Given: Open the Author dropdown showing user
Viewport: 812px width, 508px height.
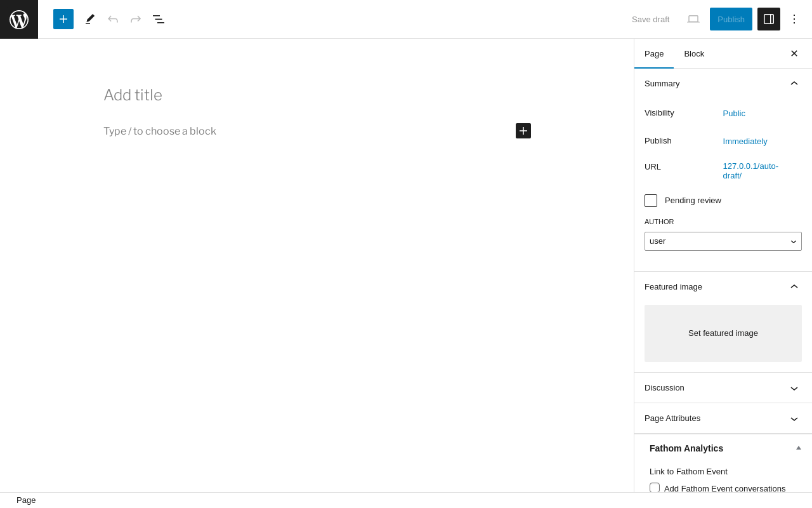Looking at the screenshot, I should coord(723,241).
